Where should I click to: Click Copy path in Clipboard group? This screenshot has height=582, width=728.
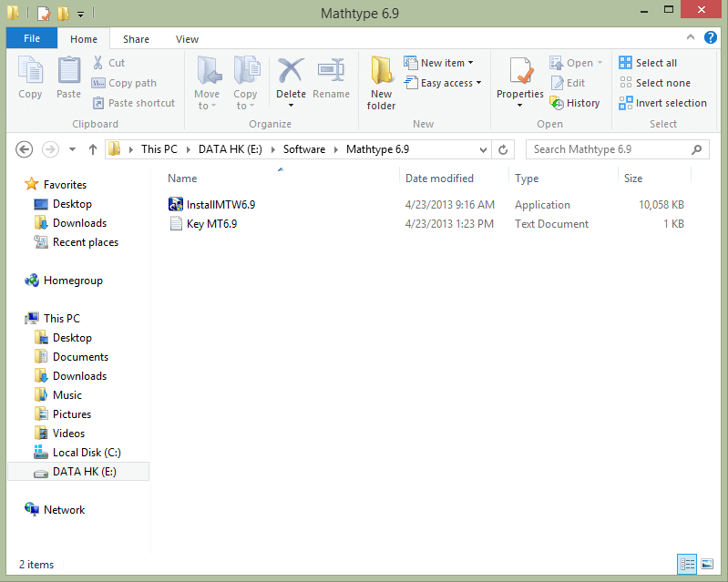124,83
